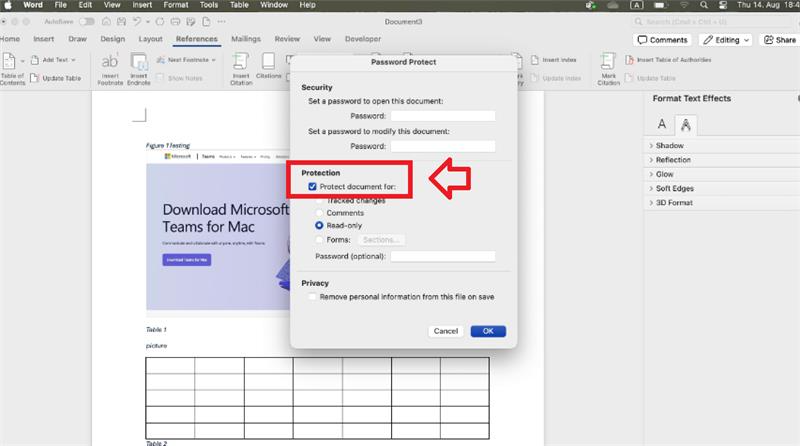Image resolution: width=800 pixels, height=446 pixels.
Task: Click Insert Index in the ribbon
Action: click(554, 60)
